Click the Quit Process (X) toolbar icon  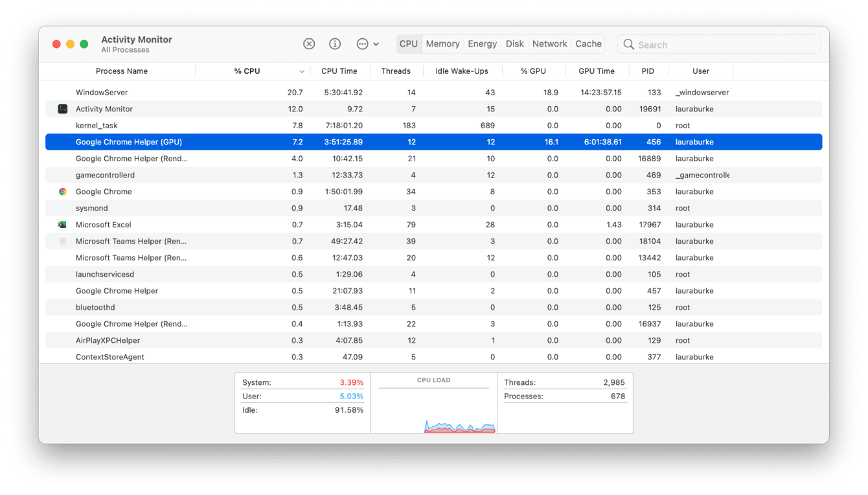[x=309, y=43]
